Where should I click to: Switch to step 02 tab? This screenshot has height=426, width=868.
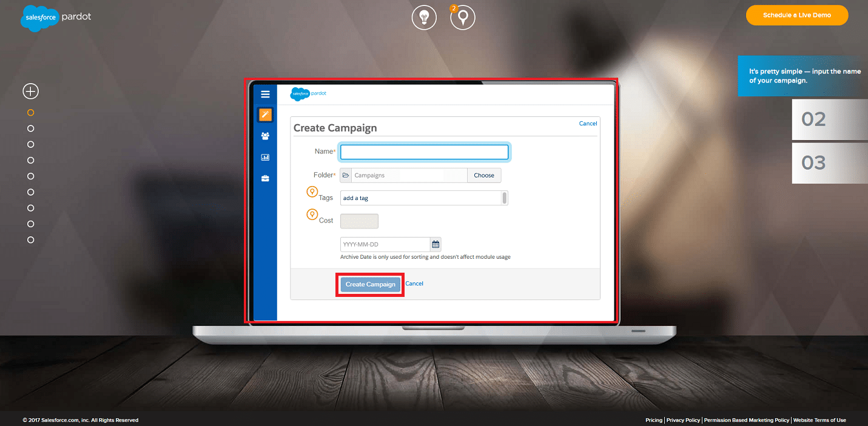click(830, 119)
